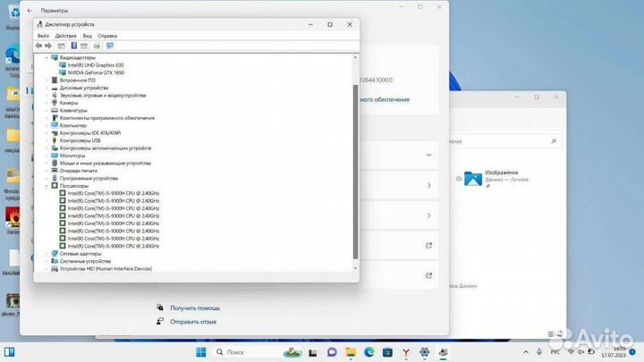Switch input language via РУС in the tray
644x362 pixels.
tap(555, 352)
